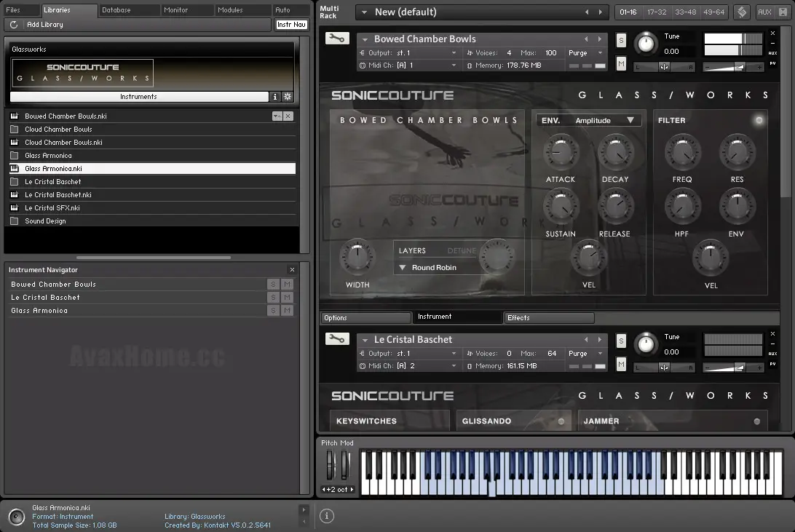Screen dimensions: 795x532
Task: Click the refresh libraries icon
Action: (14, 24)
